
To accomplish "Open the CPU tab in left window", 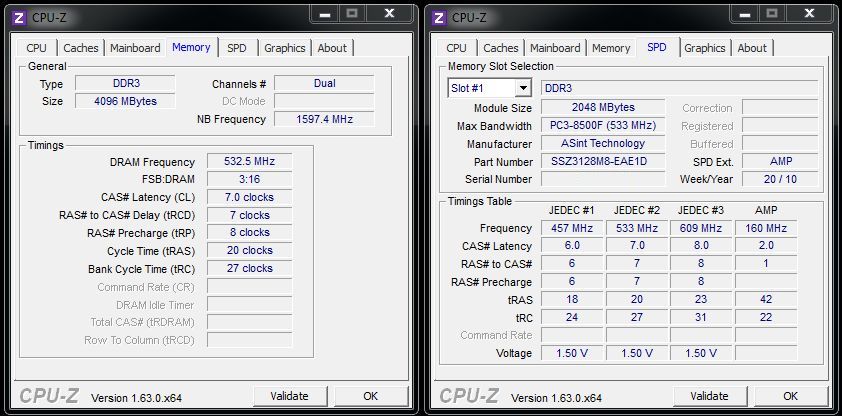I will coord(37,48).
